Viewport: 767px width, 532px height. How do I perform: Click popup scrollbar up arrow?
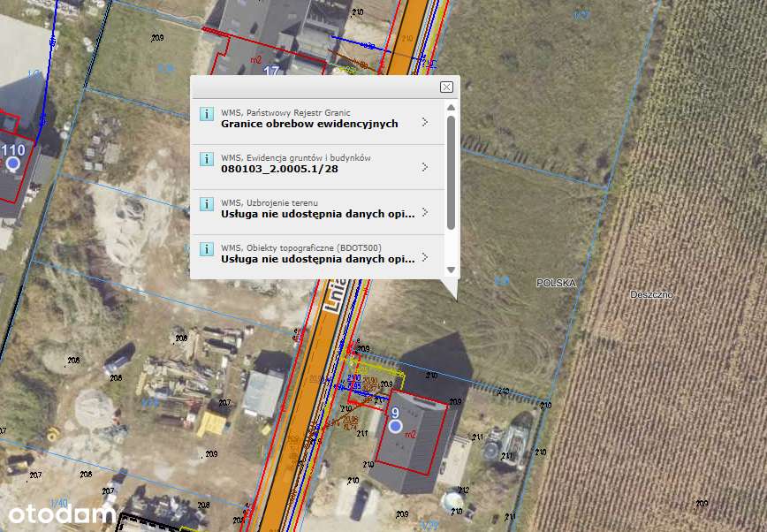point(451,107)
